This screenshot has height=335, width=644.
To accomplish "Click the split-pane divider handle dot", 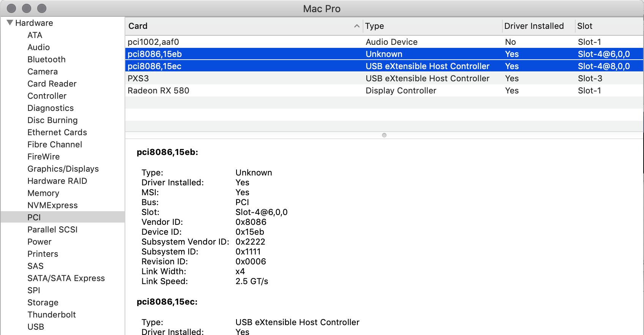I will pos(384,135).
